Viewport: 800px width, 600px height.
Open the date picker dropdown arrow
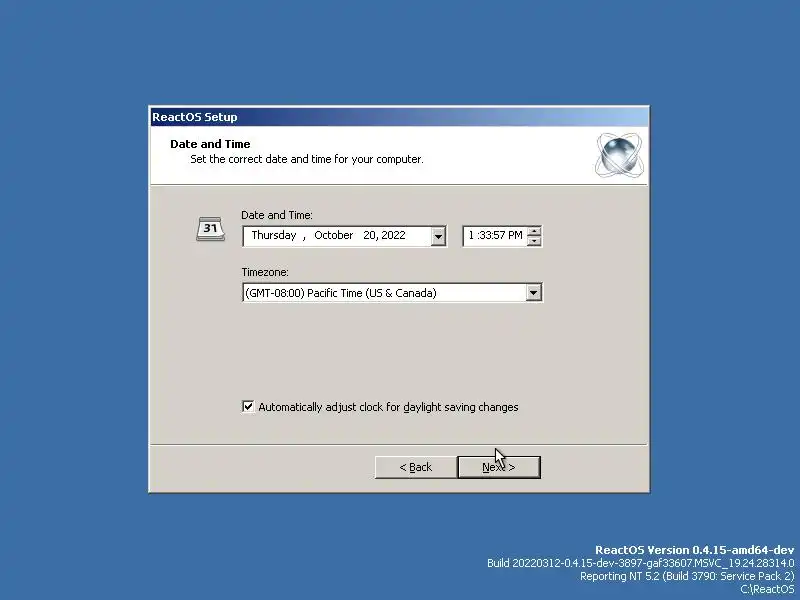click(x=438, y=236)
